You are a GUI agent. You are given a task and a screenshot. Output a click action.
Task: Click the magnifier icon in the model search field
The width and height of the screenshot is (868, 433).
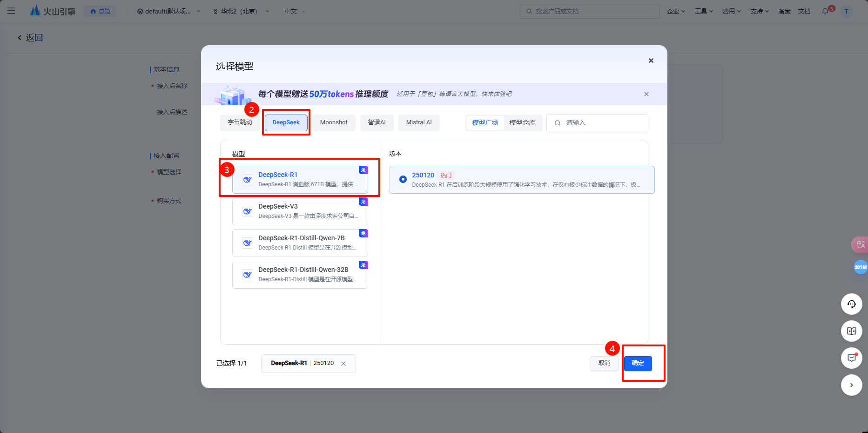(557, 123)
